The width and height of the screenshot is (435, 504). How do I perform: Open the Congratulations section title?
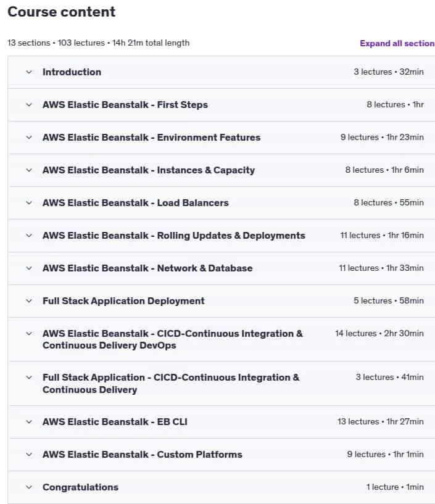pyautogui.click(x=80, y=487)
